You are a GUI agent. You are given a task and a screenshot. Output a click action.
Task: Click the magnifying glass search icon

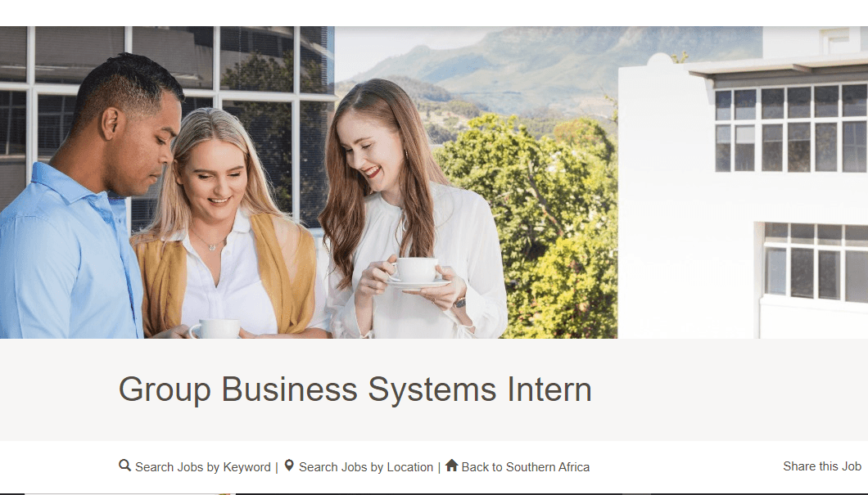124,466
